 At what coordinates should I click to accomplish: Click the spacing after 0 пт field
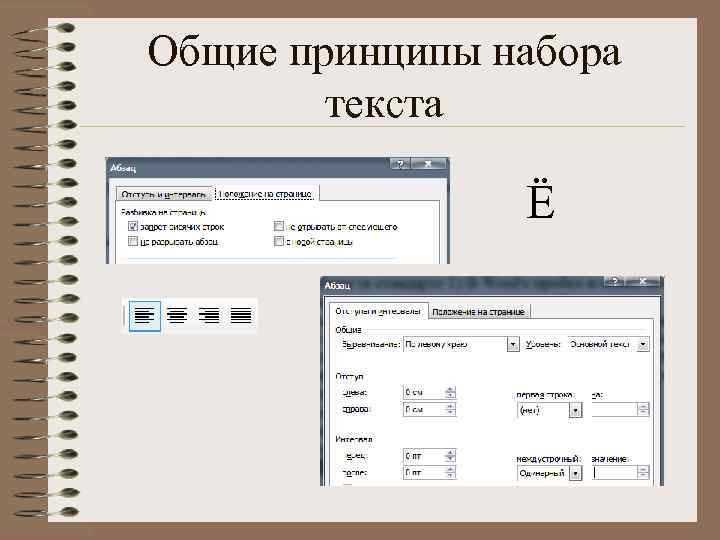point(424,472)
